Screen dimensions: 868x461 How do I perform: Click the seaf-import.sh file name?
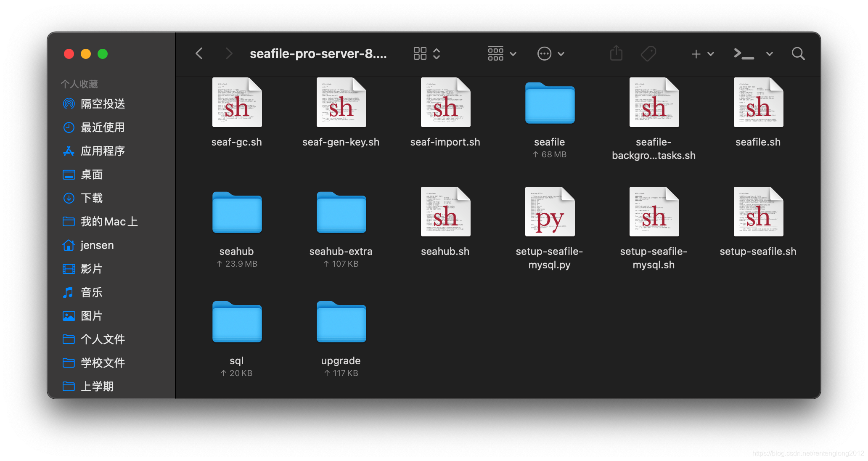[x=445, y=142]
